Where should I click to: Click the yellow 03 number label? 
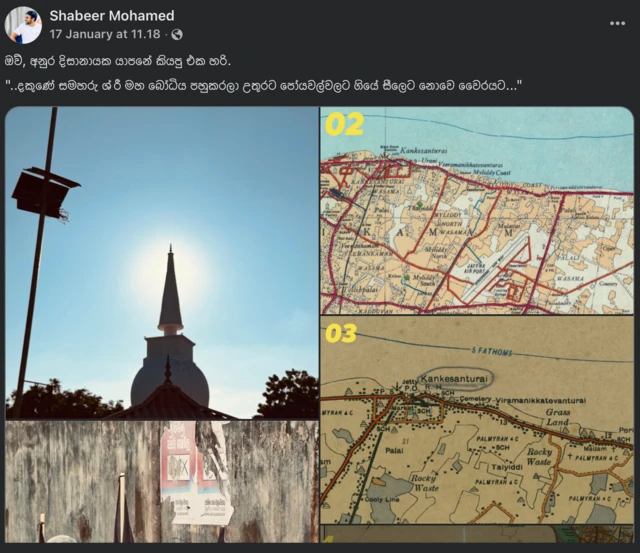341,334
